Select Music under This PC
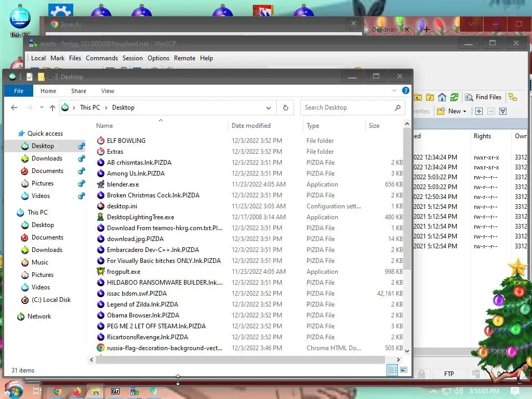The height and width of the screenshot is (399, 532). coord(39,262)
